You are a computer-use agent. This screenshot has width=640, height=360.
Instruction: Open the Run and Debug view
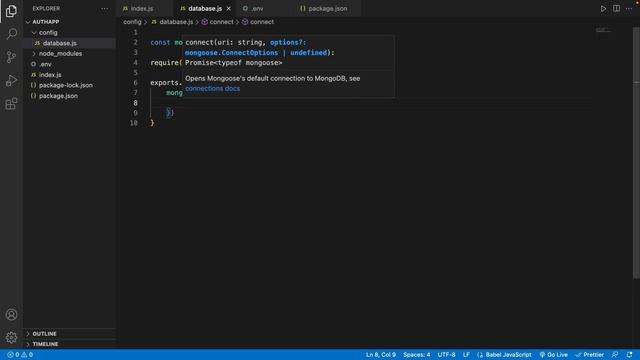point(11,80)
